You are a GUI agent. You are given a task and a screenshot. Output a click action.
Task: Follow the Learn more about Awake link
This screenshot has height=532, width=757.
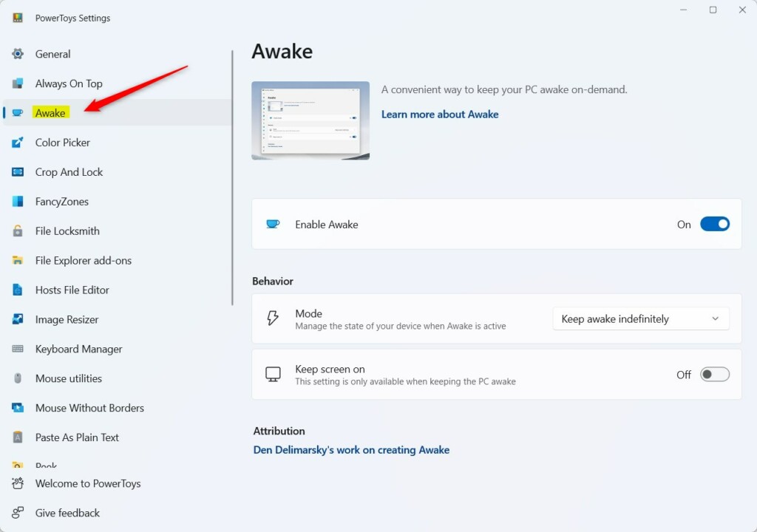440,115
